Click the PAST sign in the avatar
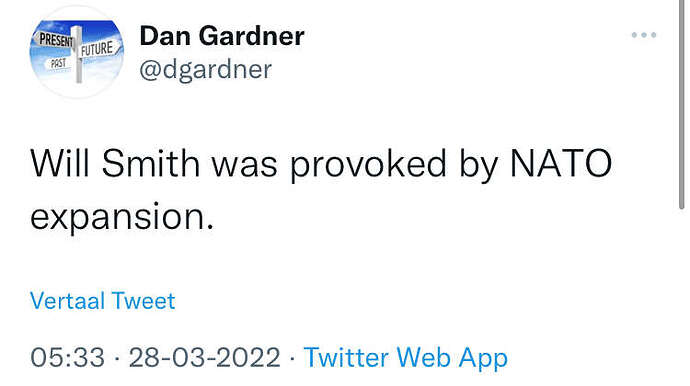The image size is (690, 386). 58,63
